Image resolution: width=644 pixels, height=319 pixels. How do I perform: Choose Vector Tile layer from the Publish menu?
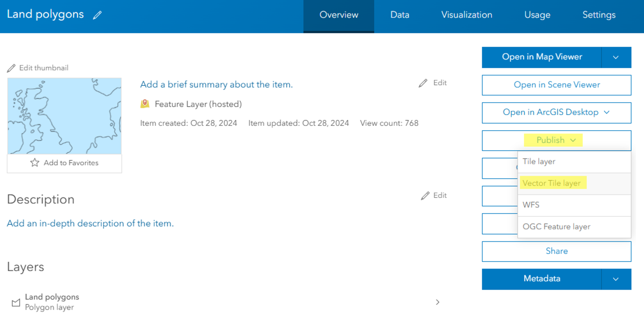tap(552, 183)
